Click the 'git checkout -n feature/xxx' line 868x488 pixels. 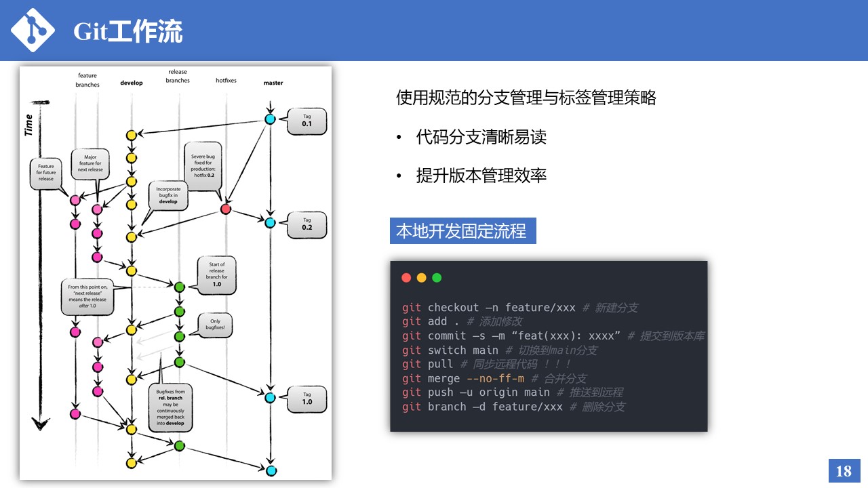pyautogui.click(x=519, y=308)
